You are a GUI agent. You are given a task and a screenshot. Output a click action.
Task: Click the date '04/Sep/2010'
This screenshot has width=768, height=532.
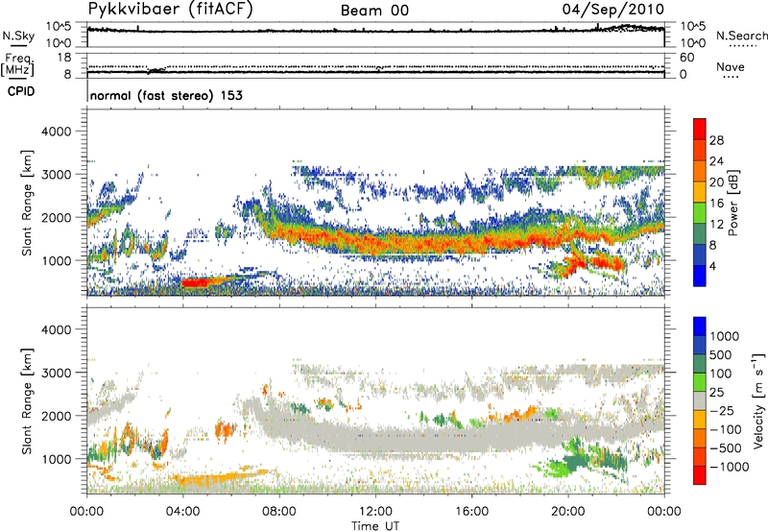click(613, 9)
